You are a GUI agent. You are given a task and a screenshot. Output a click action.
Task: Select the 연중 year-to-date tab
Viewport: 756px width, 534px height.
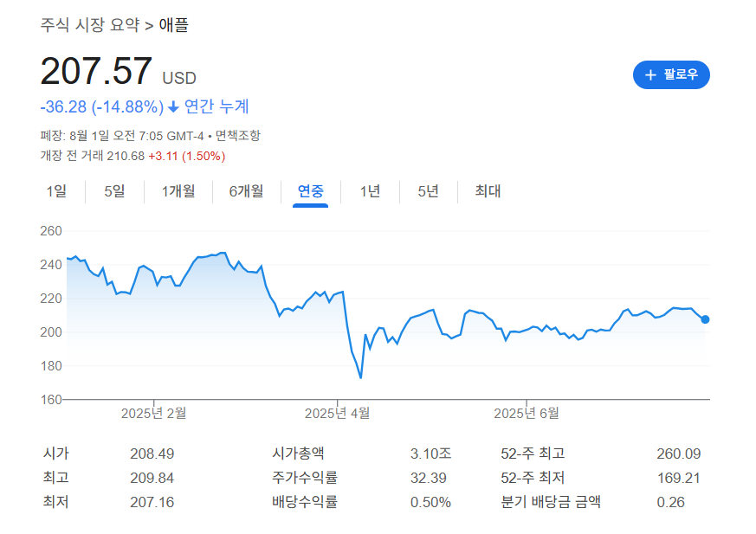(x=311, y=191)
